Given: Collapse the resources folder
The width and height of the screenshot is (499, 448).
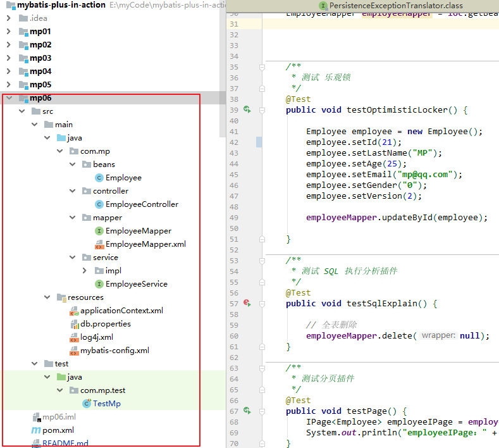Looking at the screenshot, I should point(47,297).
